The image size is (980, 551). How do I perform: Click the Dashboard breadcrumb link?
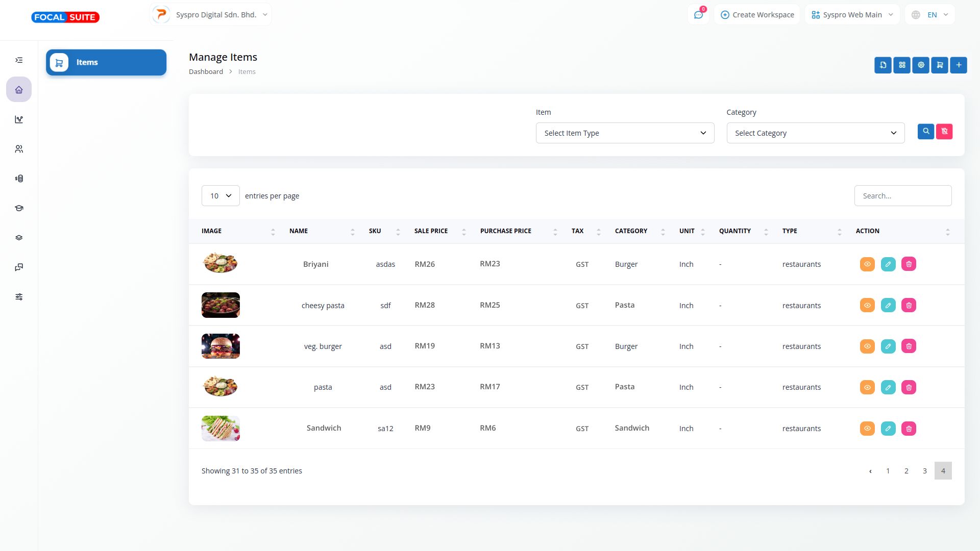point(206,71)
